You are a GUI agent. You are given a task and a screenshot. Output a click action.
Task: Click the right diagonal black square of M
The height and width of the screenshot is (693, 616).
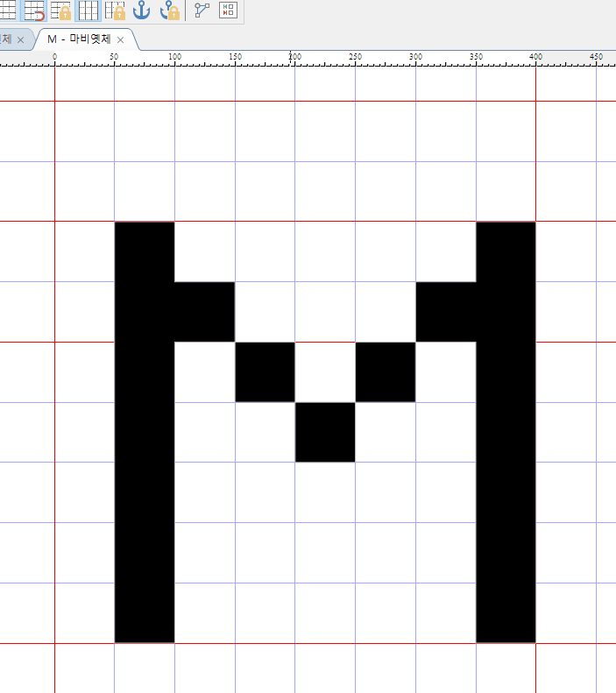(x=385, y=371)
